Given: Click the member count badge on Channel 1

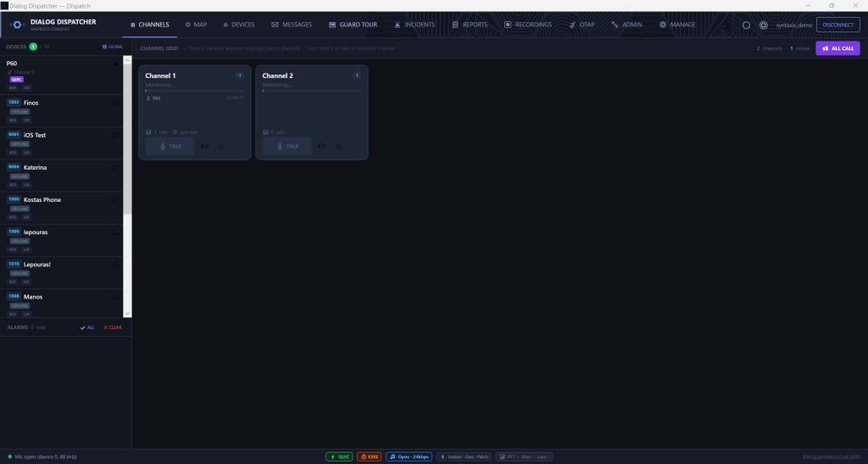Looking at the screenshot, I should coord(240,75).
